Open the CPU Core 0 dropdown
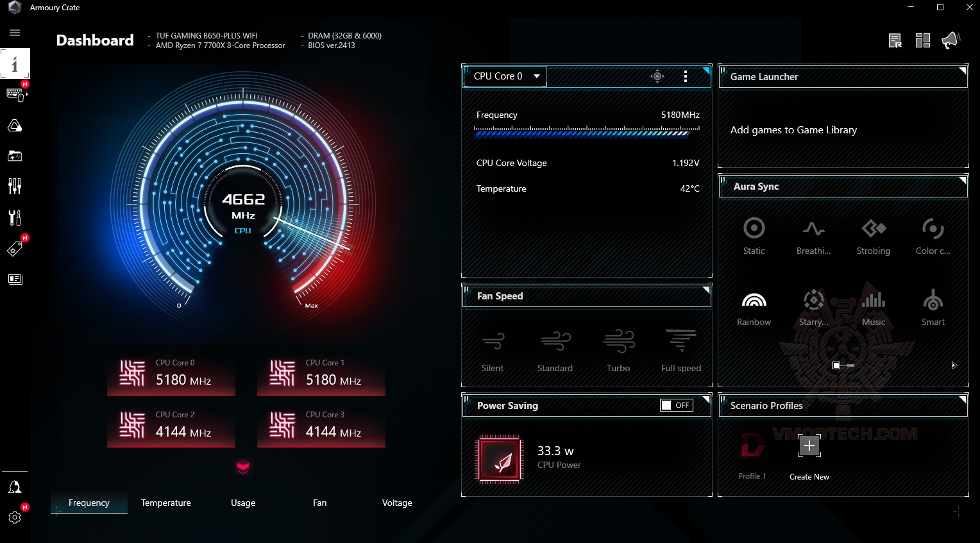This screenshot has width=980, height=543. tap(505, 76)
